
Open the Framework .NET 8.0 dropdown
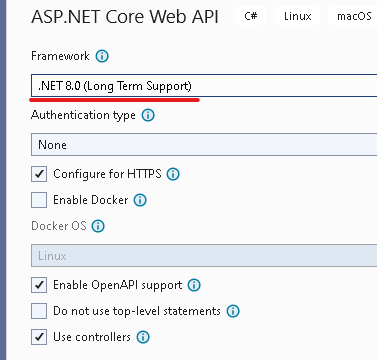[204, 86]
